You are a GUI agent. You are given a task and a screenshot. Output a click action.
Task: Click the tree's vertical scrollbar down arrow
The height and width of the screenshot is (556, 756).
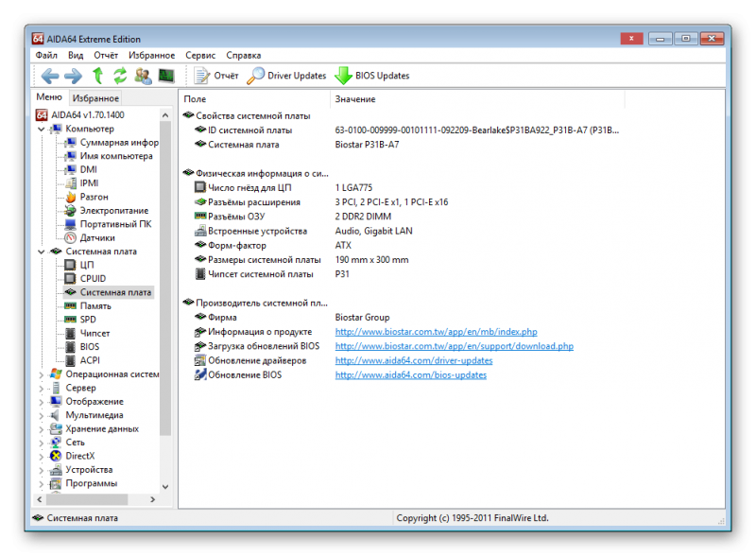point(165,487)
